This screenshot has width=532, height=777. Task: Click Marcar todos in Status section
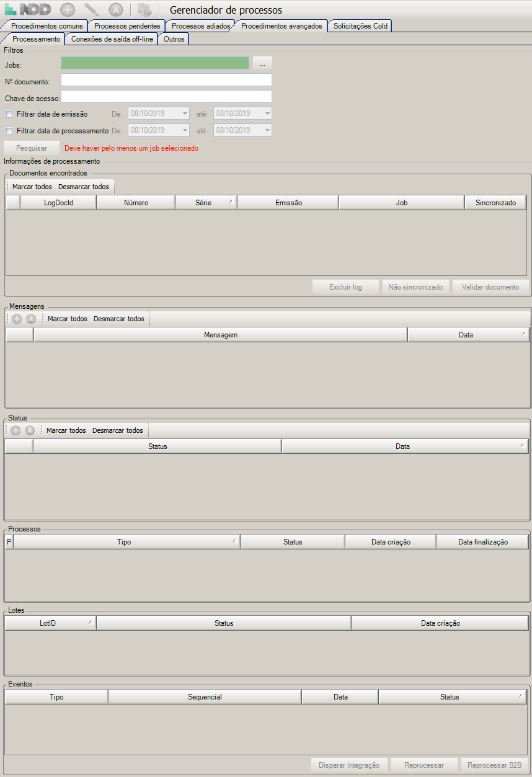66,430
